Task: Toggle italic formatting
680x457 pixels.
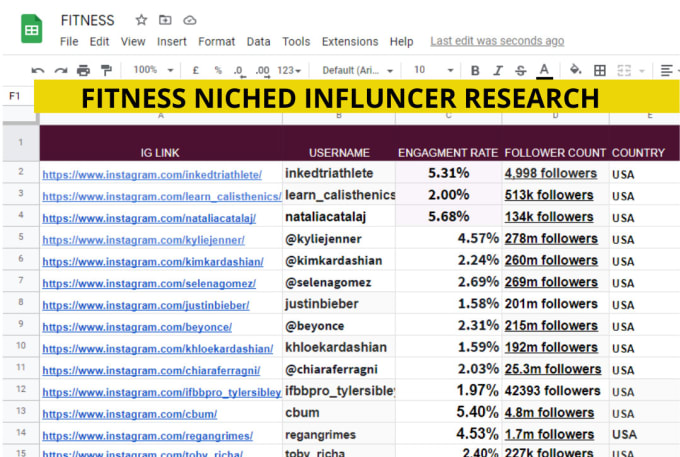Action: pyautogui.click(x=498, y=70)
